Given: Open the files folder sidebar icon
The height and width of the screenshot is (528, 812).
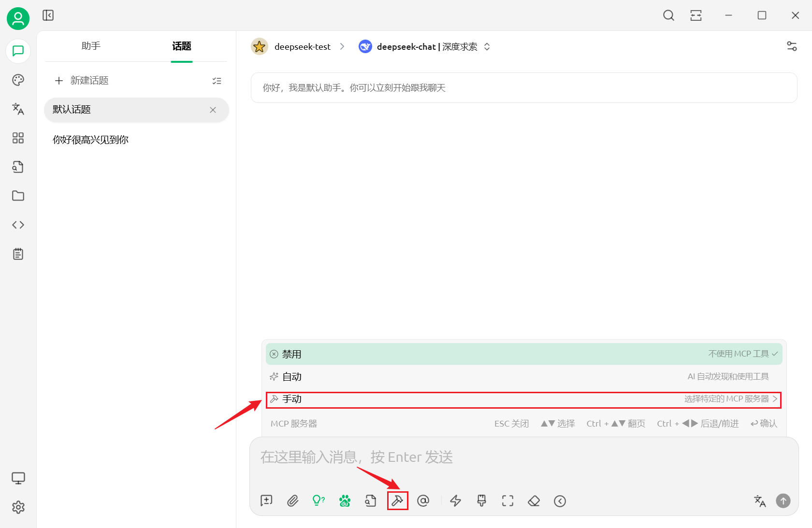Looking at the screenshot, I should tap(18, 196).
